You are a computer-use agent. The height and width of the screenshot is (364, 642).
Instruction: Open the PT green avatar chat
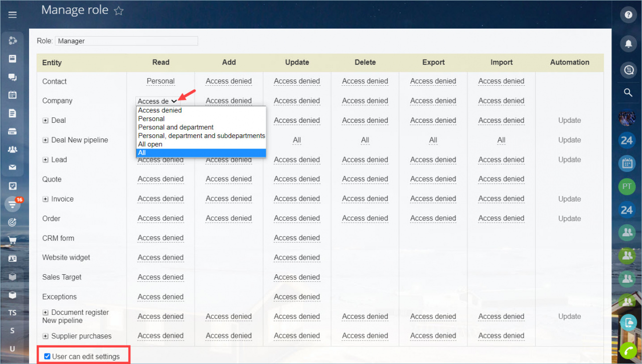tap(627, 187)
